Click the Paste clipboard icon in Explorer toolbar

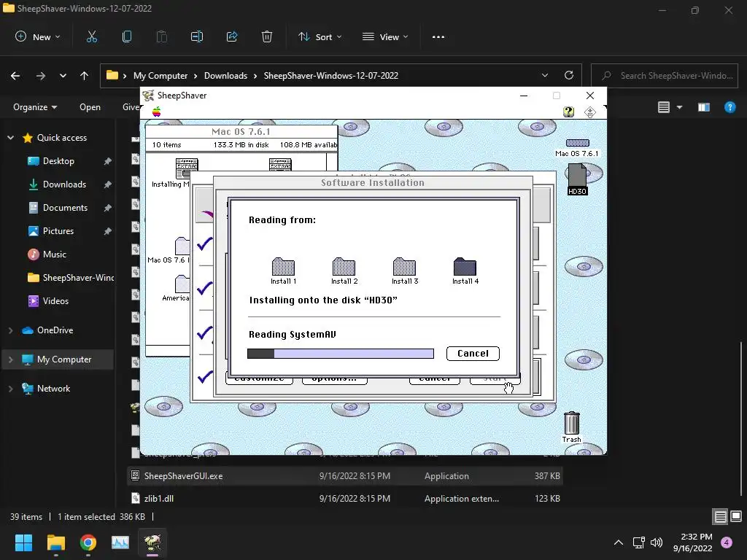162,36
